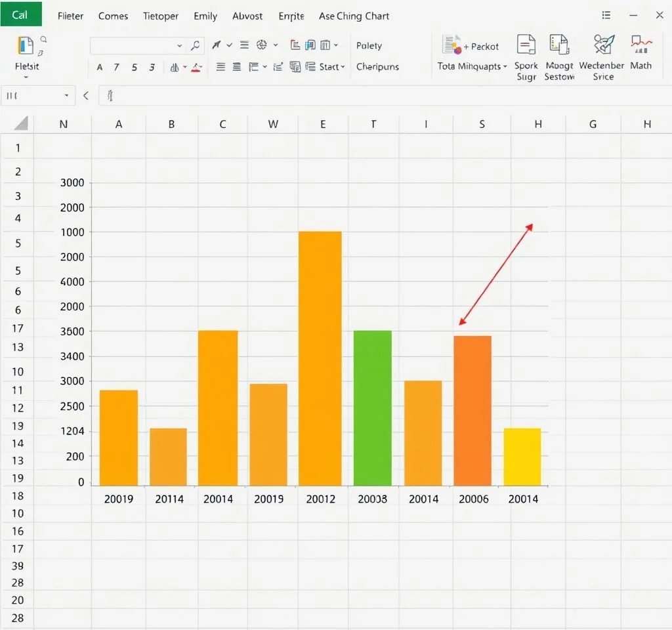Screen dimensions: 672x630
Task: Click the Fletsit clipboard icon
Action: coord(26,46)
